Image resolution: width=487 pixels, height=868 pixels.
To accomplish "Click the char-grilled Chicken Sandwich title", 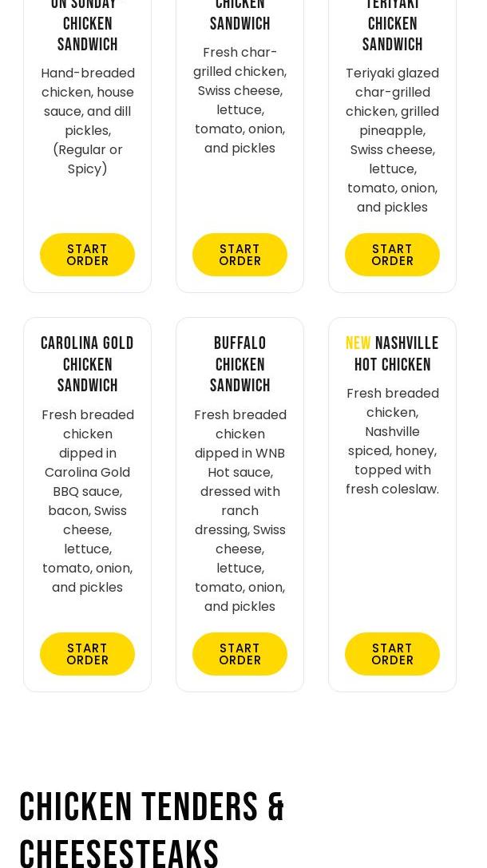I will 240,16.
